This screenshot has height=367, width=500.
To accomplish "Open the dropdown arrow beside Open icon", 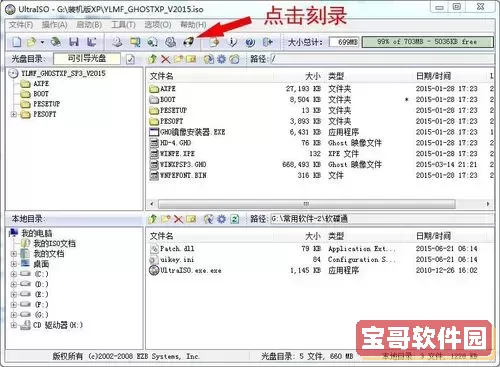I will [x=42, y=42].
